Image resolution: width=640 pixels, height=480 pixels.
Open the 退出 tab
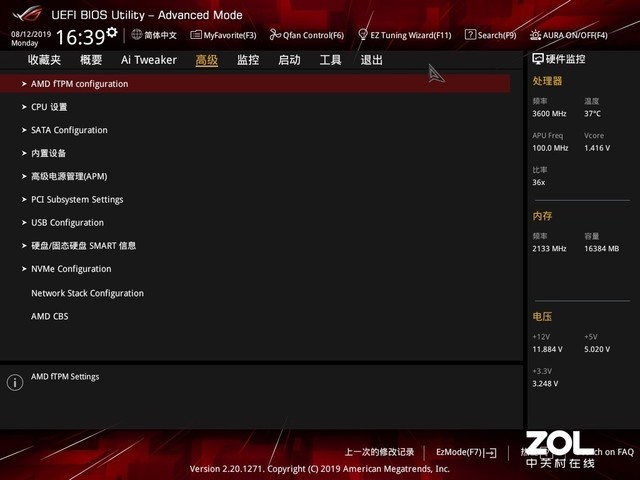click(371, 60)
